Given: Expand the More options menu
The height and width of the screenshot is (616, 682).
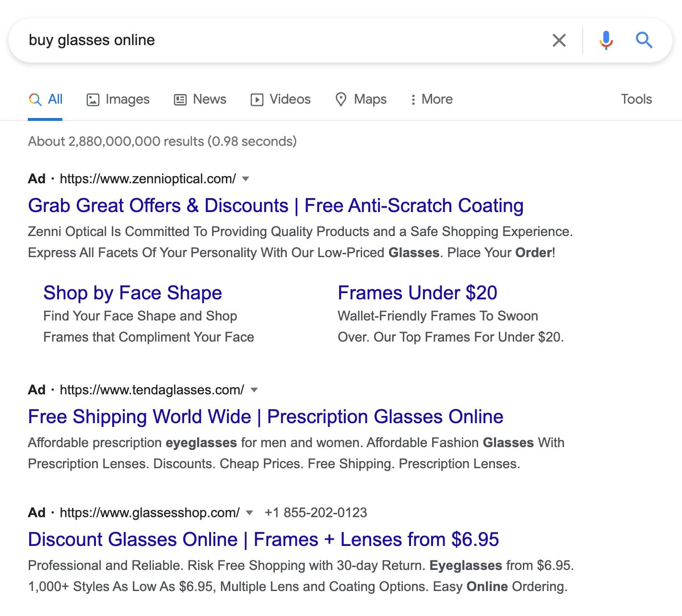Looking at the screenshot, I should tap(432, 99).
